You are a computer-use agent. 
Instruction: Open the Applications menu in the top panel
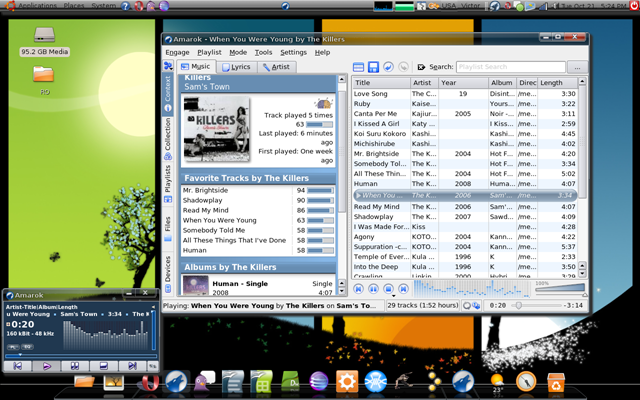pos(38,6)
